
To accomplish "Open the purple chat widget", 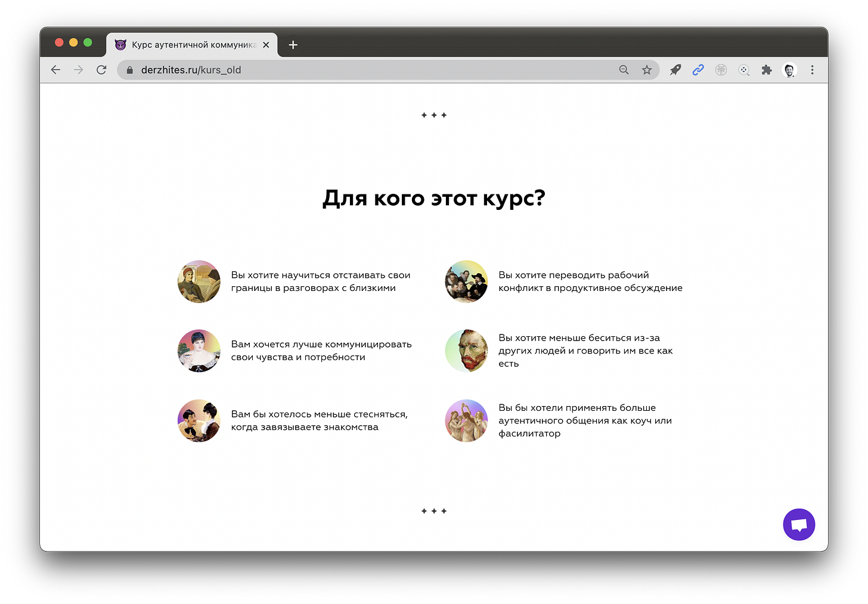I will [x=799, y=525].
